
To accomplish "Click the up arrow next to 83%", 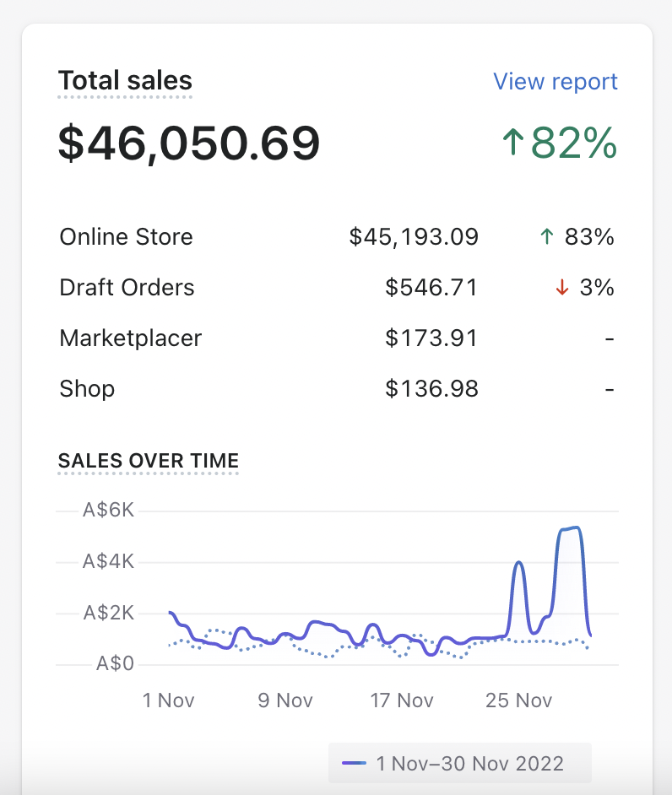I will [546, 238].
